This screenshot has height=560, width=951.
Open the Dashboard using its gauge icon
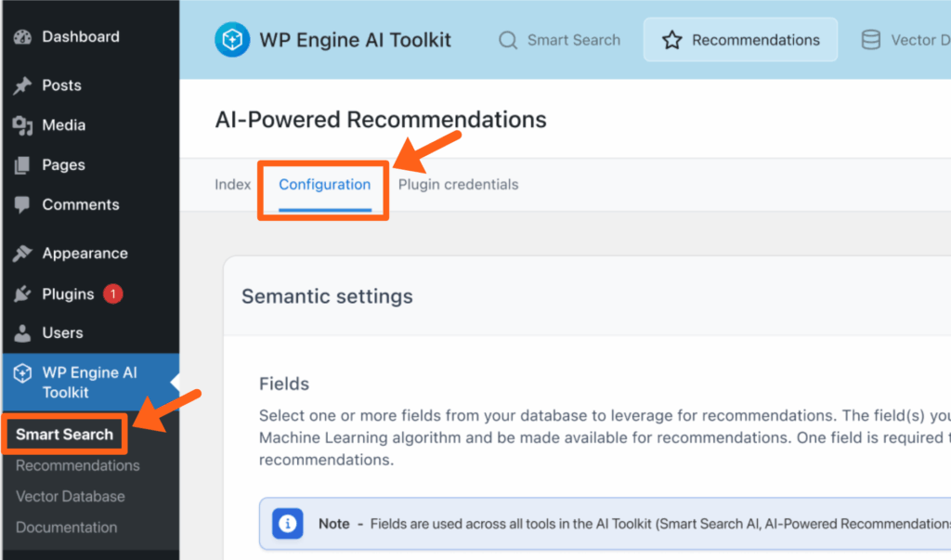(x=20, y=37)
